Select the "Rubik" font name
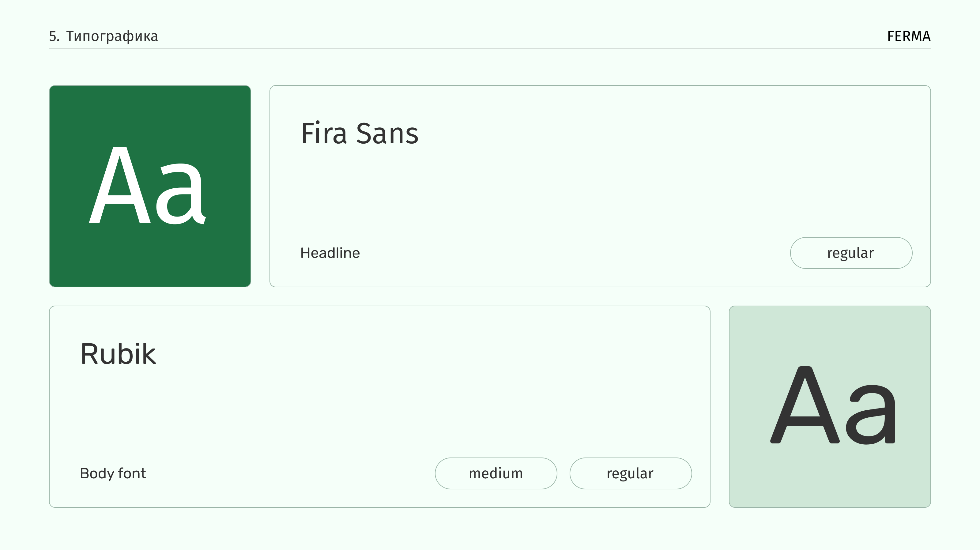The width and height of the screenshot is (980, 550). (118, 354)
